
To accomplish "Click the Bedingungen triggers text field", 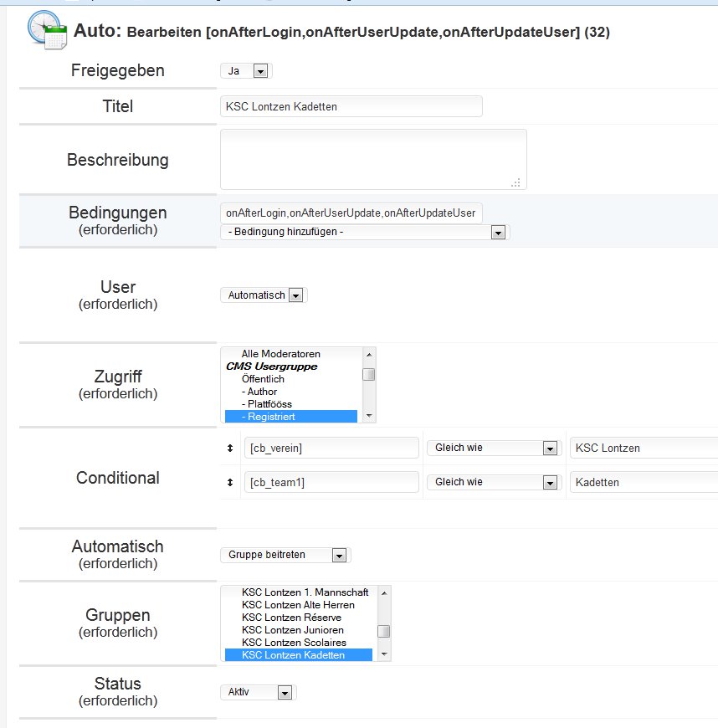I will pyautogui.click(x=351, y=213).
